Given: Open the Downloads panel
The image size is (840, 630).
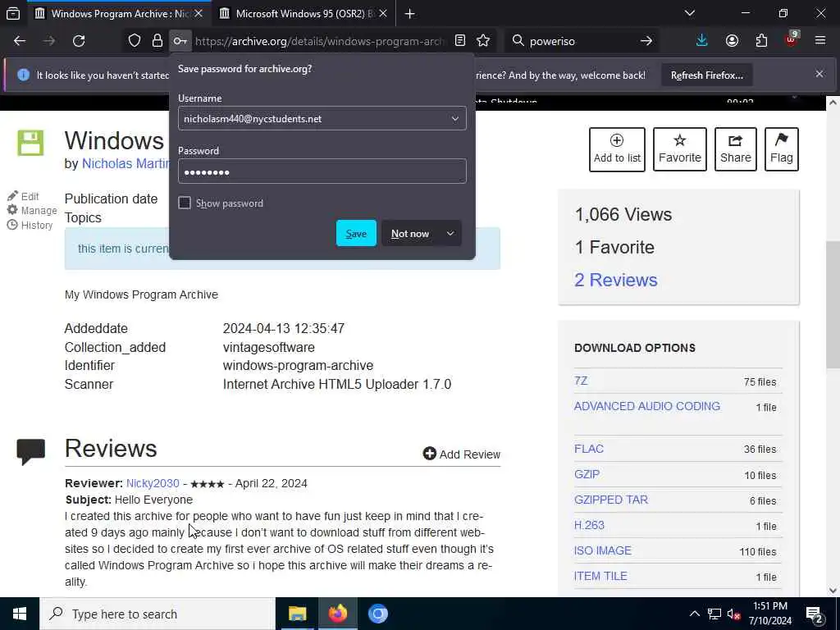Looking at the screenshot, I should [x=702, y=41].
